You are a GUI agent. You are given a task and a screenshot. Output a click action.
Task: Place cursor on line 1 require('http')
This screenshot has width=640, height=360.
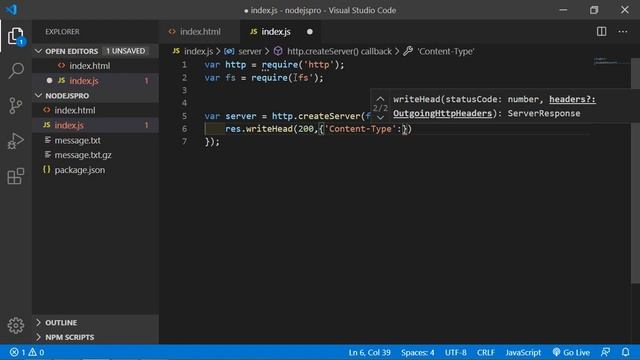click(303, 64)
